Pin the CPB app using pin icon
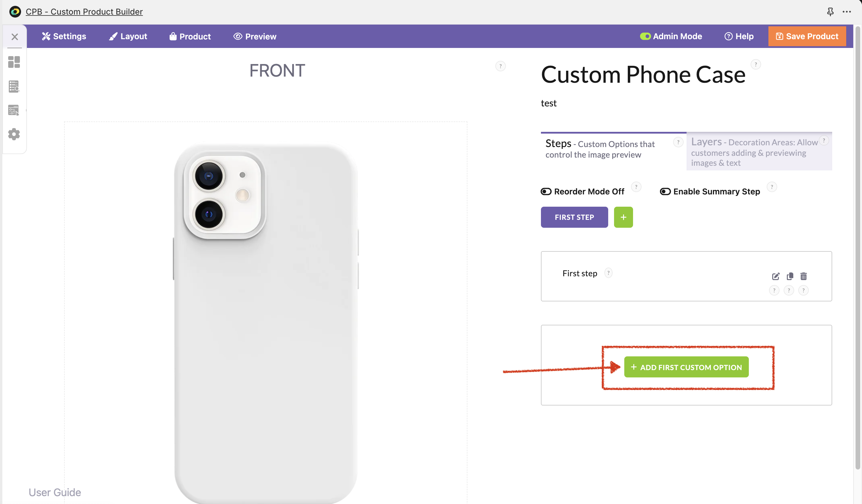 [x=830, y=12]
